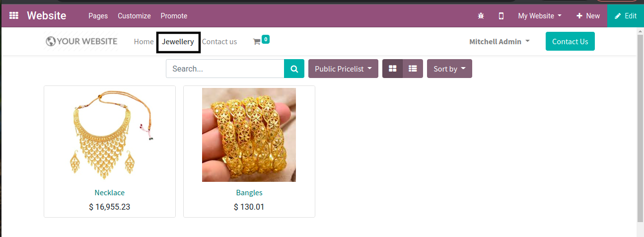Click the Bangles product thumbnail image
This screenshot has width=644, height=237.
(x=249, y=135)
